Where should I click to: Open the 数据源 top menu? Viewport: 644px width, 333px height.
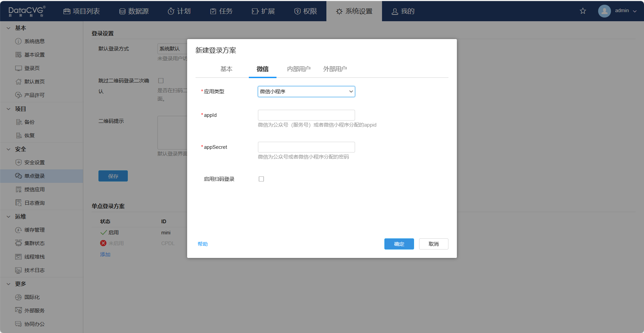(x=134, y=11)
